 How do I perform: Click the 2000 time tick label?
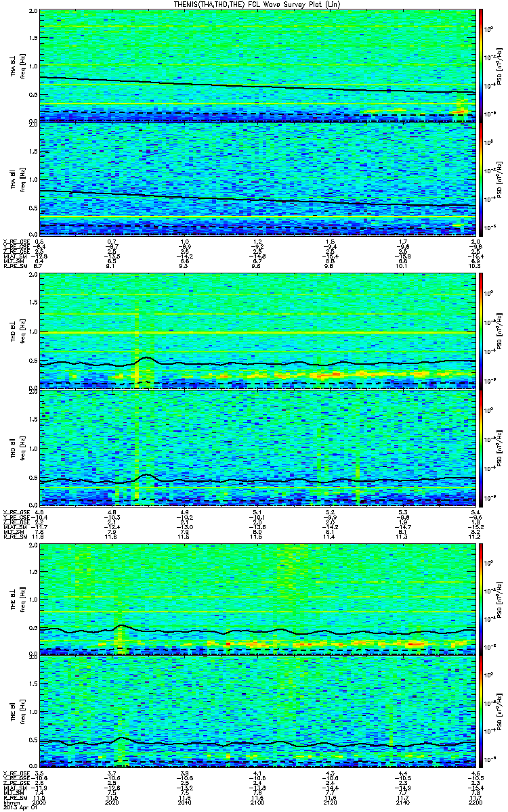[x=40, y=801]
